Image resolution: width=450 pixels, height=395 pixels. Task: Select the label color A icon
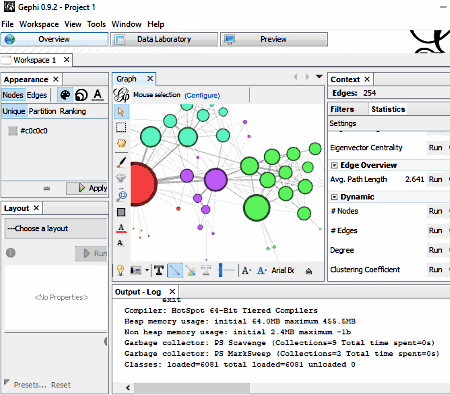pyautogui.click(x=97, y=95)
